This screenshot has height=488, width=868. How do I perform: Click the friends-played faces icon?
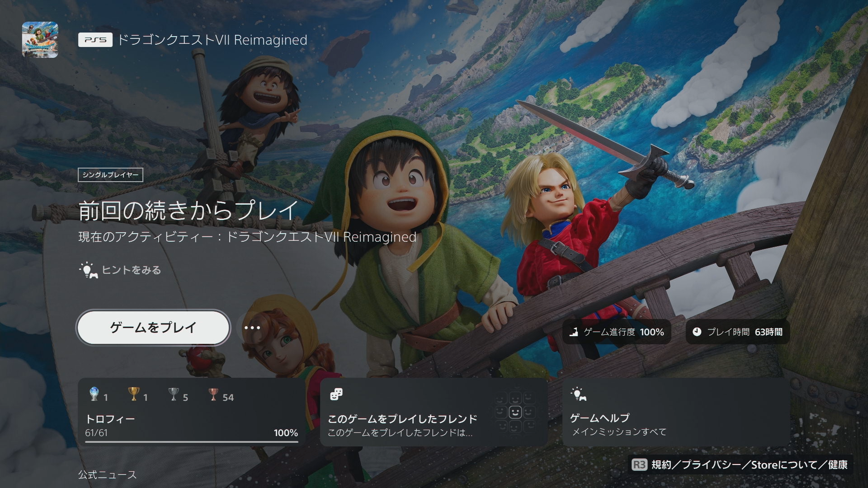[x=336, y=394]
